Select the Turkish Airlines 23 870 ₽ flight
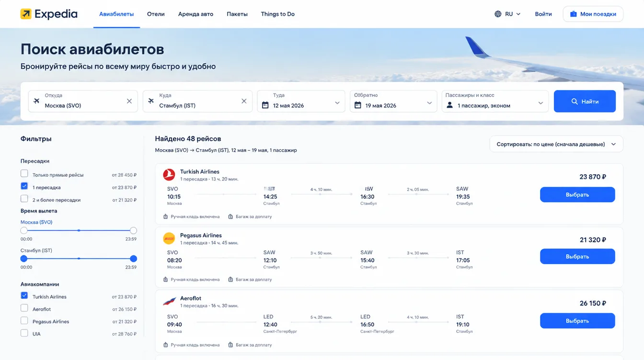This screenshot has height=360, width=644. click(x=577, y=195)
